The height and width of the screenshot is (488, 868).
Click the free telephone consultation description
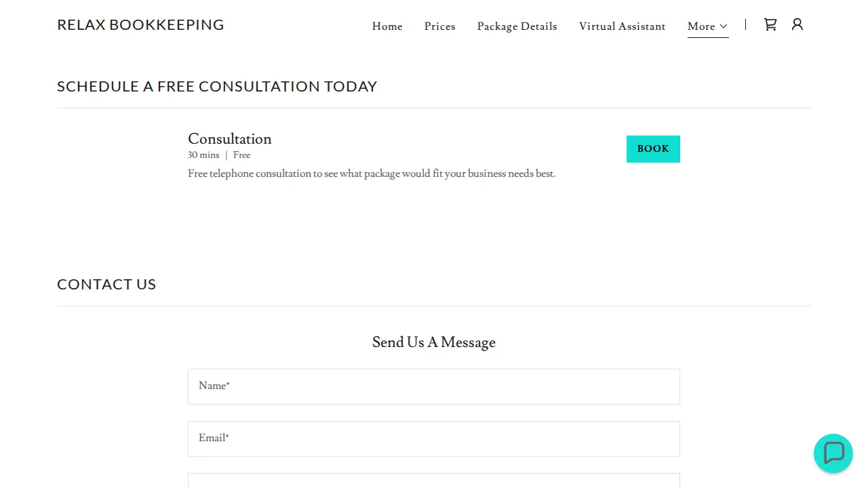point(372,174)
